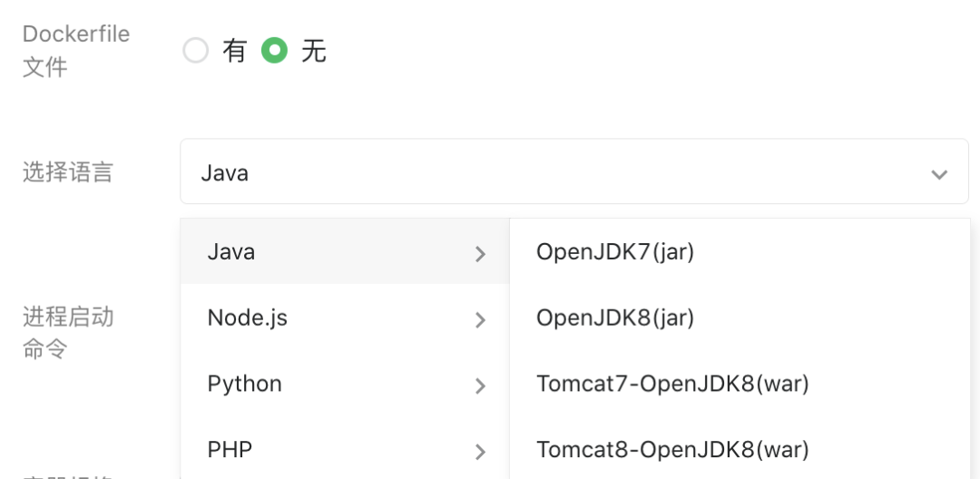Click the 有 label text beside radio
The height and width of the screenshot is (479, 980).
[x=234, y=52]
